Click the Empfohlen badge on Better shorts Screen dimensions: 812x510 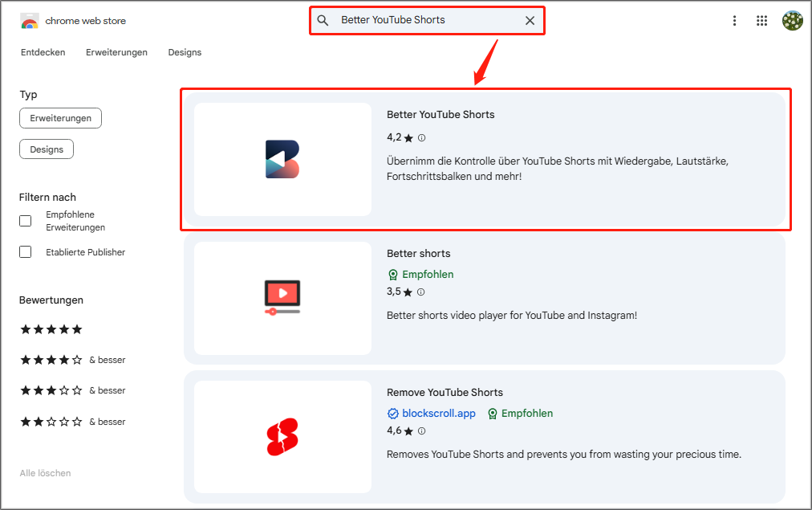(x=420, y=274)
